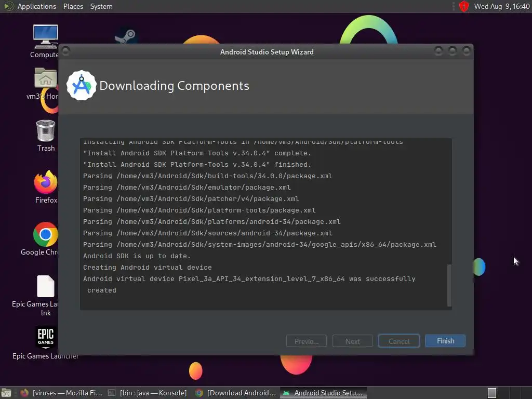Screen dimensions: 532x399
Task: Switch to the bin : java — Konsole taskbar window
Action: [x=147, y=393]
